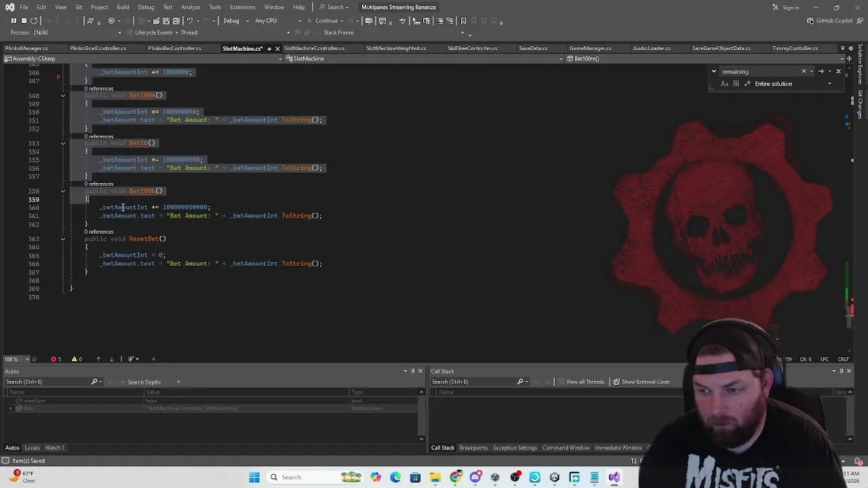Pin the Autos panel with the pushpin
Screen dimensions: 868x488
click(x=412, y=371)
